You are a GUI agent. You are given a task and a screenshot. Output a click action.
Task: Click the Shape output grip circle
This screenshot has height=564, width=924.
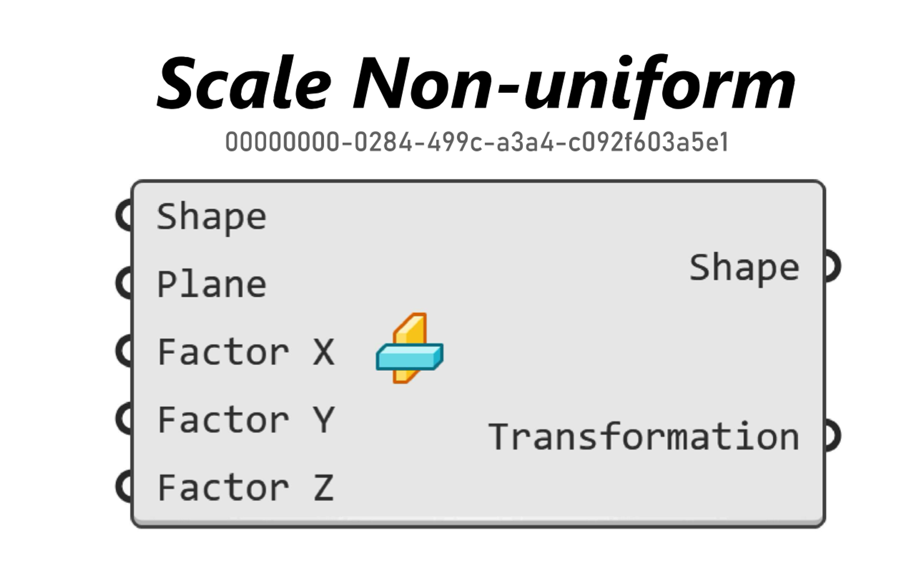(832, 266)
